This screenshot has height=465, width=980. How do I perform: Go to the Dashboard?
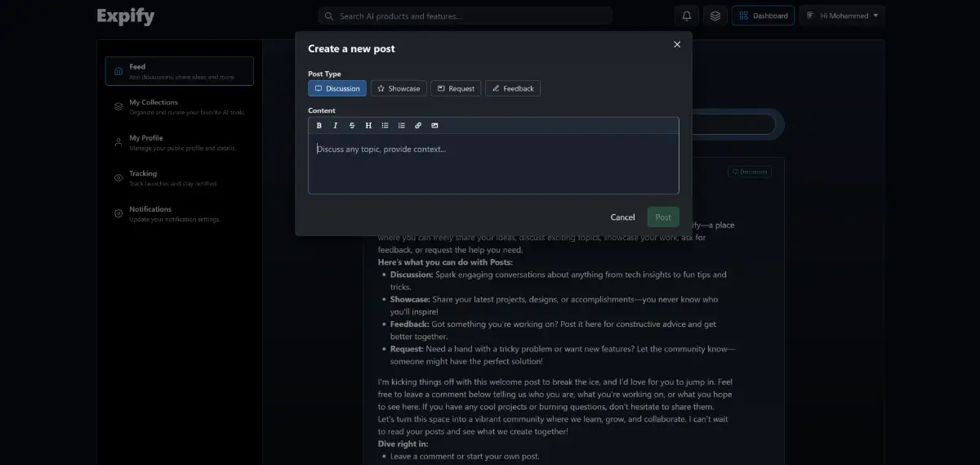pos(763,16)
